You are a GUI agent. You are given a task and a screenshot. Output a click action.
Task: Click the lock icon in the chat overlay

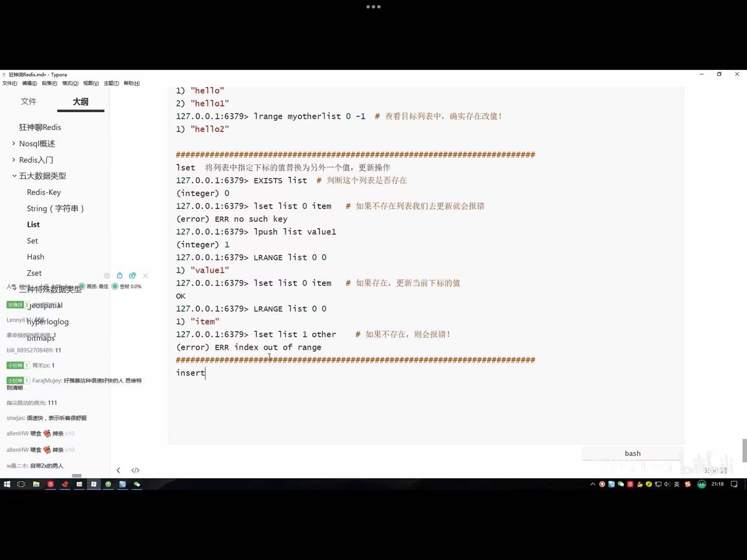pyautogui.click(x=120, y=276)
